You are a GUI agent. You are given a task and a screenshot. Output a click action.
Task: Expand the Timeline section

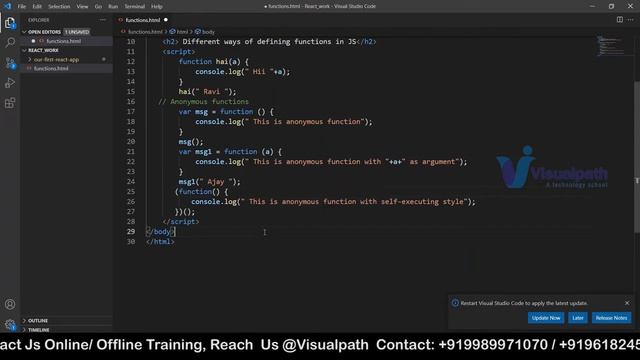[x=38, y=330]
